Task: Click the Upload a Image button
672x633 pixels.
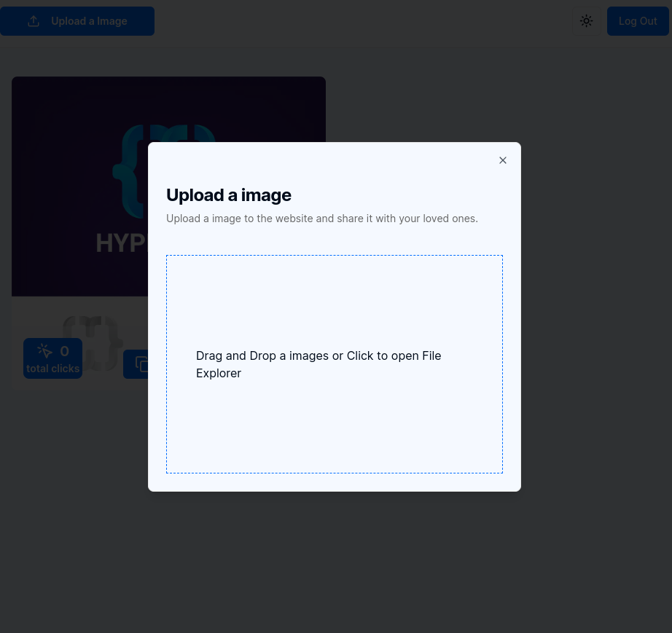Action: [x=77, y=21]
